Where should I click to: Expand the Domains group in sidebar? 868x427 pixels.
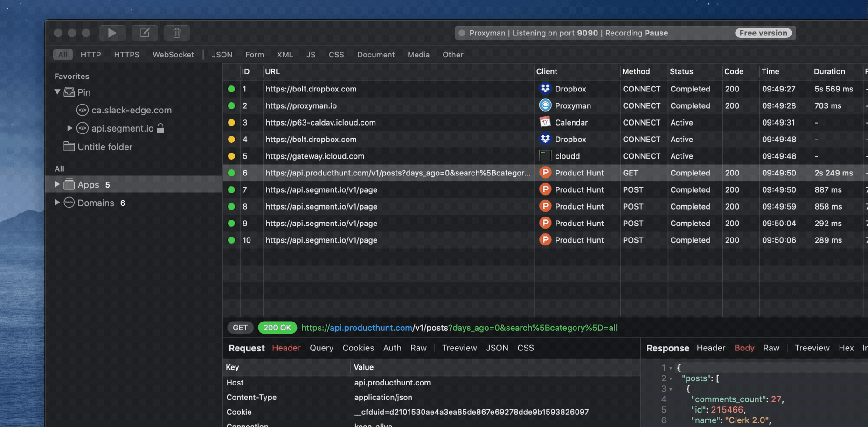[x=57, y=203]
